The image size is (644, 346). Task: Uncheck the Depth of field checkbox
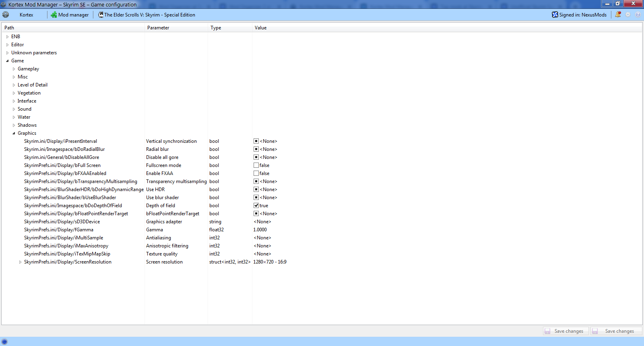tap(256, 206)
